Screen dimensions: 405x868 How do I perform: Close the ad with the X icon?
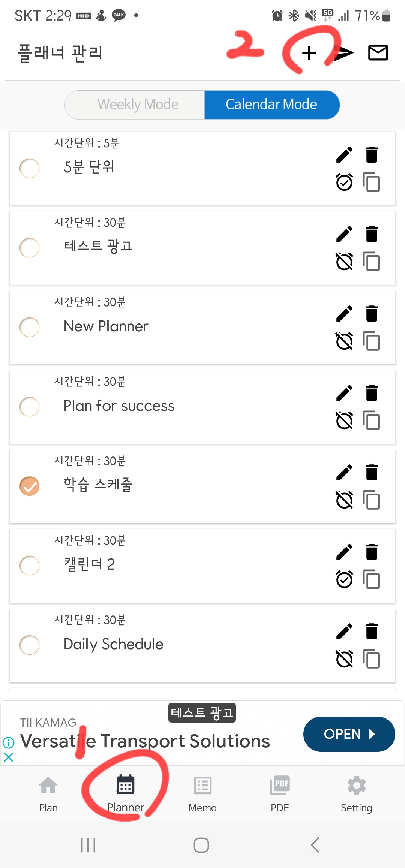click(x=8, y=757)
